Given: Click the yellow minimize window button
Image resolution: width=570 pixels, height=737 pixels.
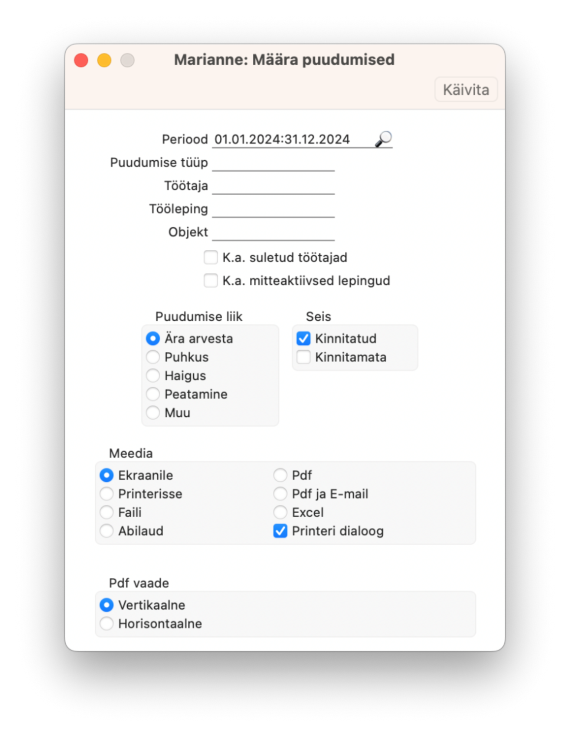Looking at the screenshot, I should [x=104, y=60].
